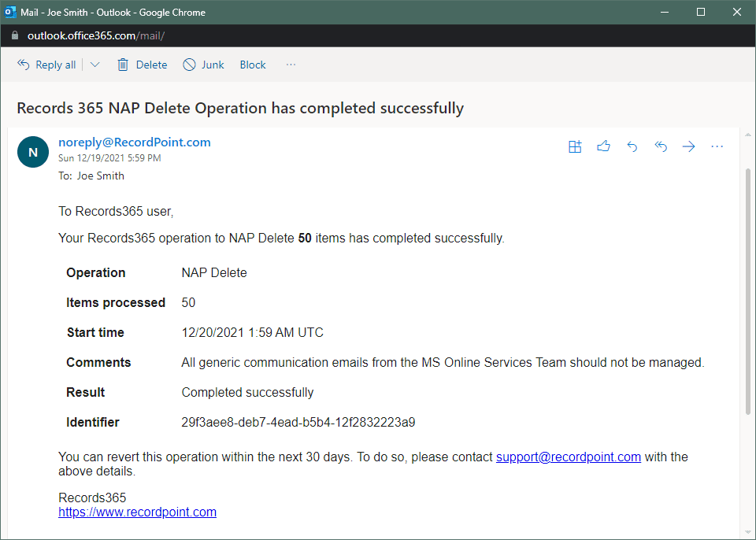Reply to the message with the reply arrow

pos(632,146)
